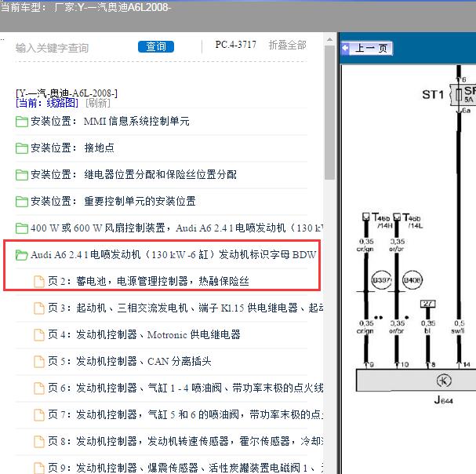Click ST1 label in the wiring diagram
The height and width of the screenshot is (474, 476).
433,95
